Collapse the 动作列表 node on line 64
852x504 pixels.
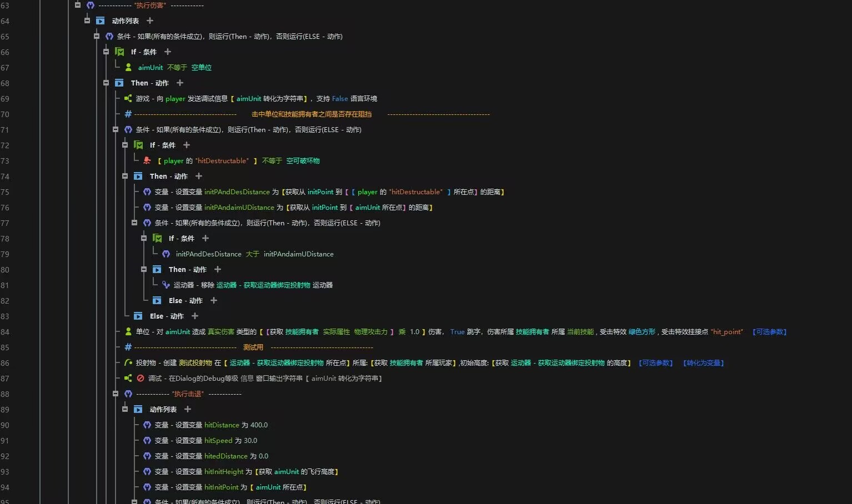click(x=87, y=21)
